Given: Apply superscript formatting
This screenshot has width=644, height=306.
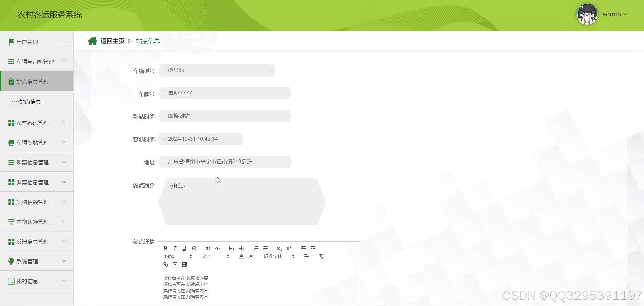Looking at the screenshot, I should point(289,248).
